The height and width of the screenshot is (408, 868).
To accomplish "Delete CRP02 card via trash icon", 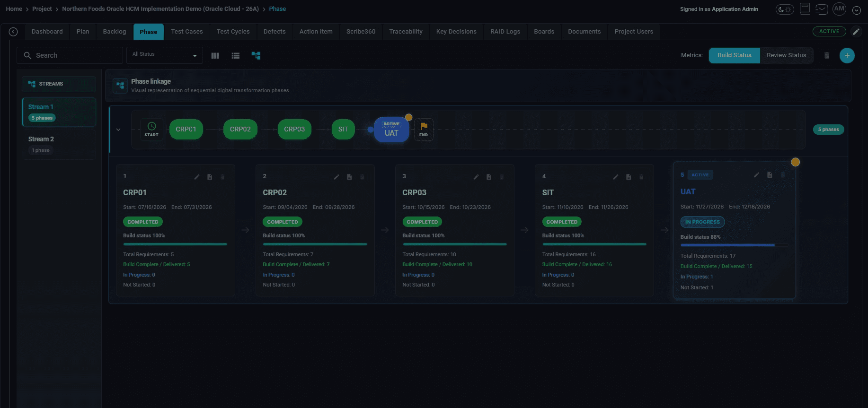I will pyautogui.click(x=362, y=177).
